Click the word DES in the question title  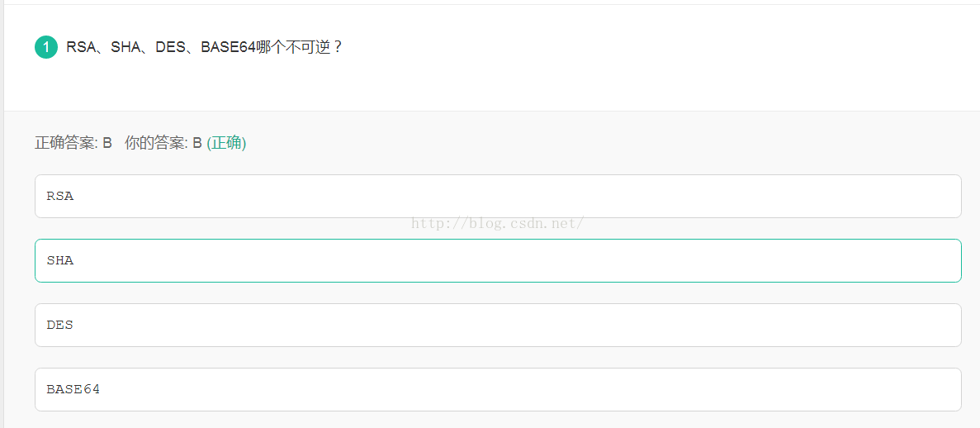point(170,47)
